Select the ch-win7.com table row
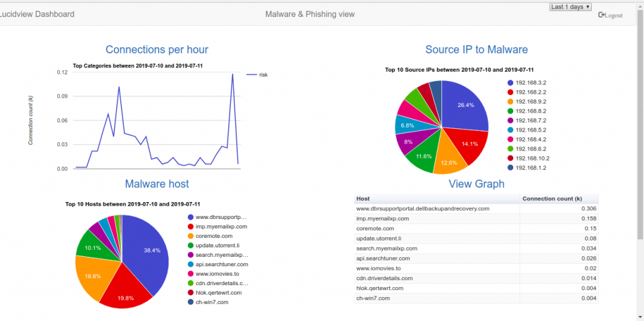This screenshot has height=321, width=644. coord(477,298)
